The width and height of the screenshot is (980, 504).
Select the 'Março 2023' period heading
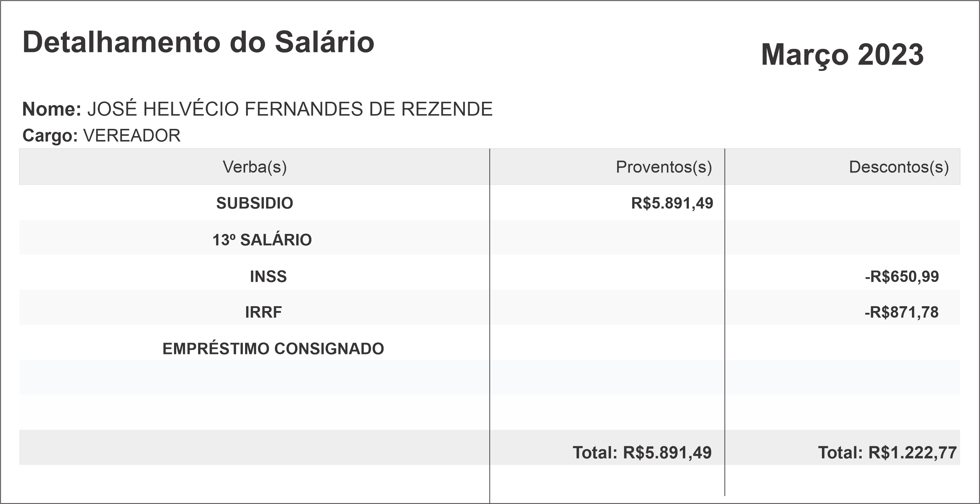pyautogui.click(x=842, y=55)
